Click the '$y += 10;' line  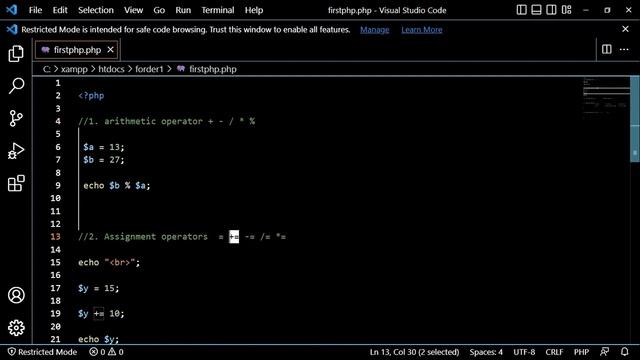click(101, 313)
